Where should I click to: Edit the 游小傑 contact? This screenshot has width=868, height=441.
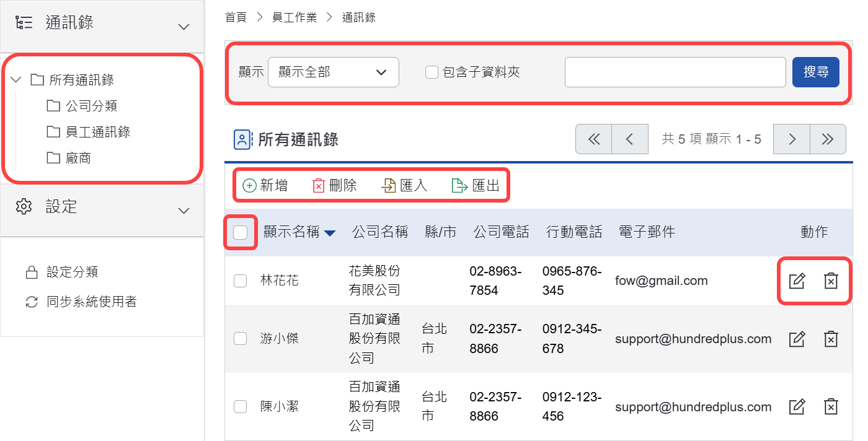point(797,339)
